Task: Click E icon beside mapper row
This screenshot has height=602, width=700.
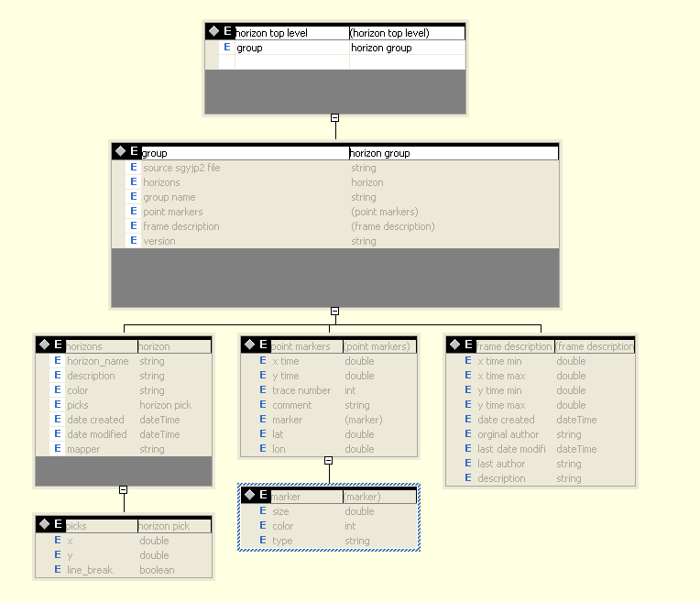Action: pos(58,448)
